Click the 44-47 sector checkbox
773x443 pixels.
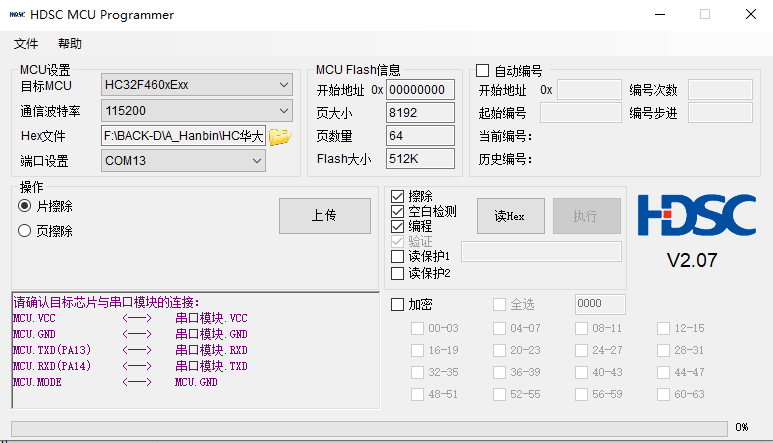[664, 372]
